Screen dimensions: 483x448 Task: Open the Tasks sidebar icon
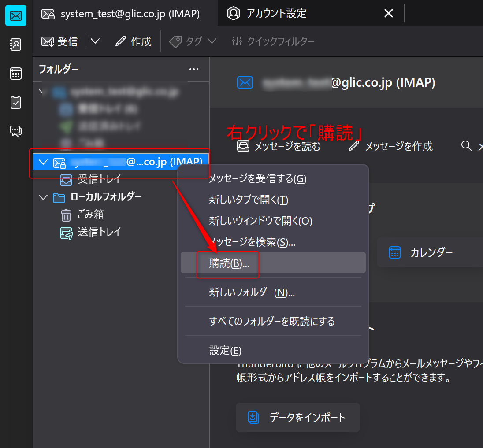15,102
